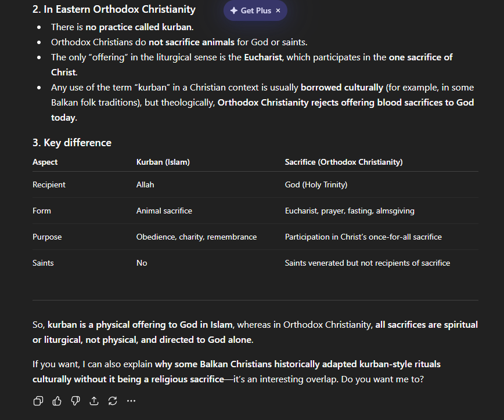Click "Eucharist, prayer, fasting, almsgiving" cell

click(x=350, y=211)
